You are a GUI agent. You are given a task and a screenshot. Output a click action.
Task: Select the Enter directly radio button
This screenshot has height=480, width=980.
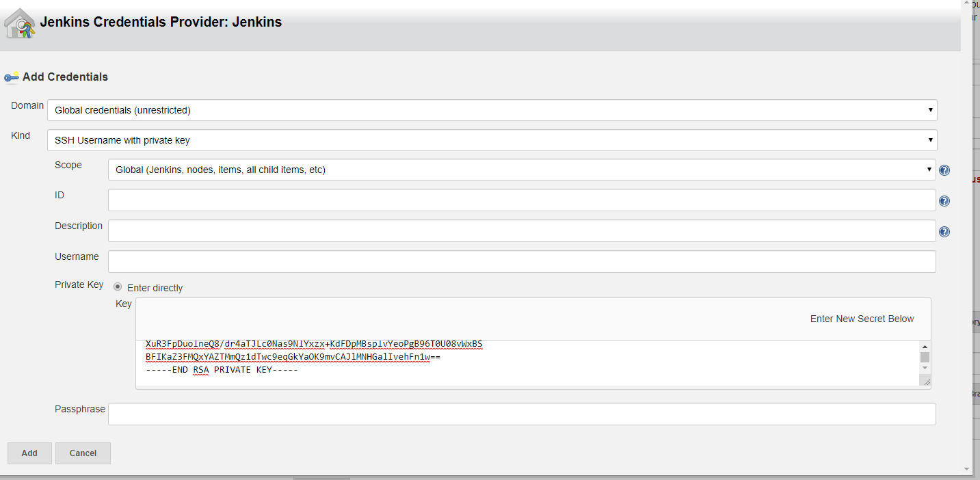(x=118, y=287)
